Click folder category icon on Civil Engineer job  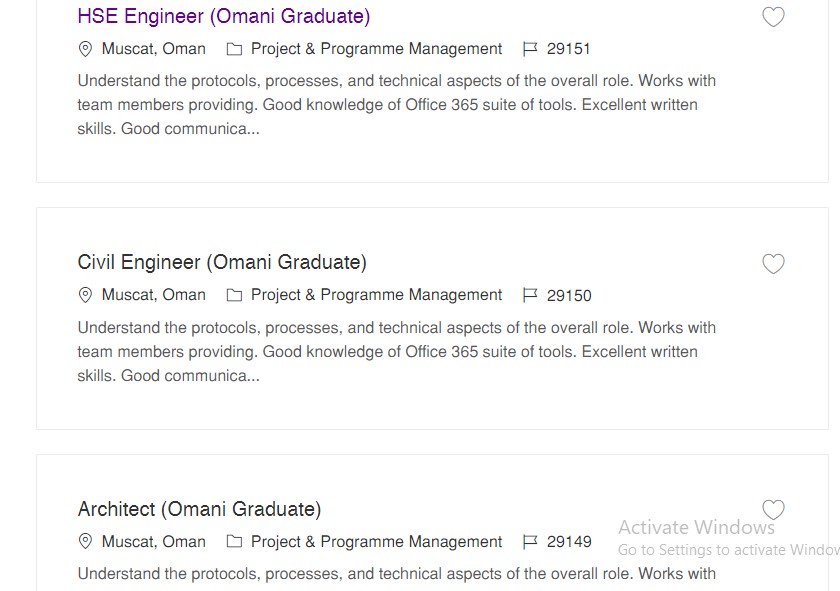pyautogui.click(x=234, y=295)
